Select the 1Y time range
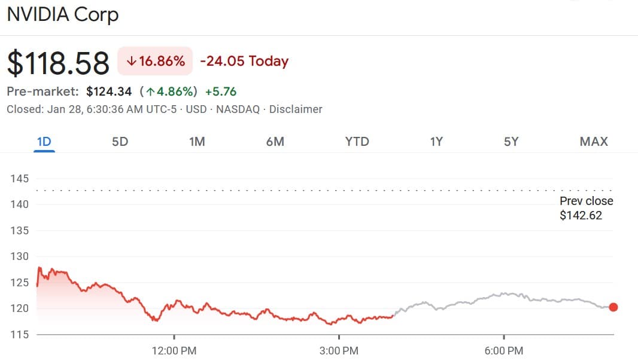The height and width of the screenshot is (364, 638). click(x=436, y=142)
